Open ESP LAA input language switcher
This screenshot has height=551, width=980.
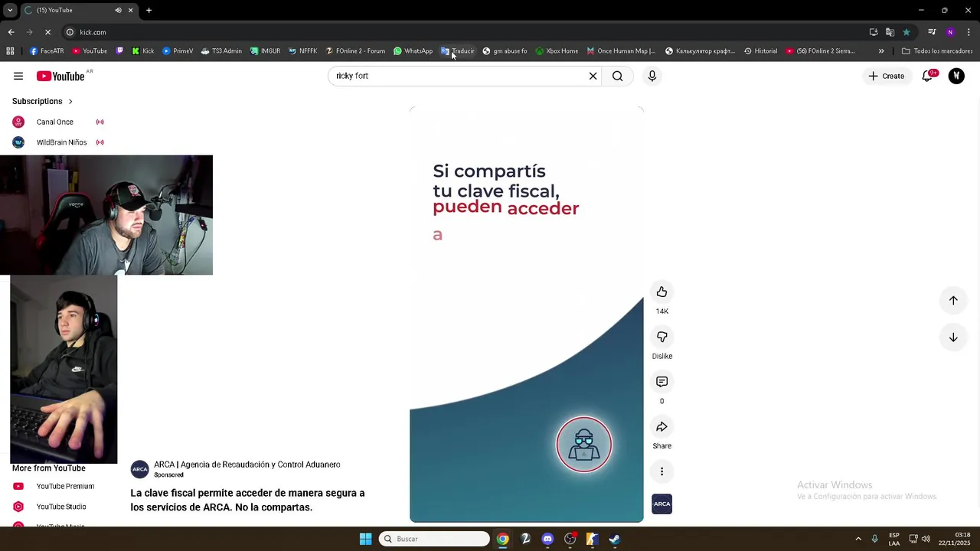click(x=894, y=539)
